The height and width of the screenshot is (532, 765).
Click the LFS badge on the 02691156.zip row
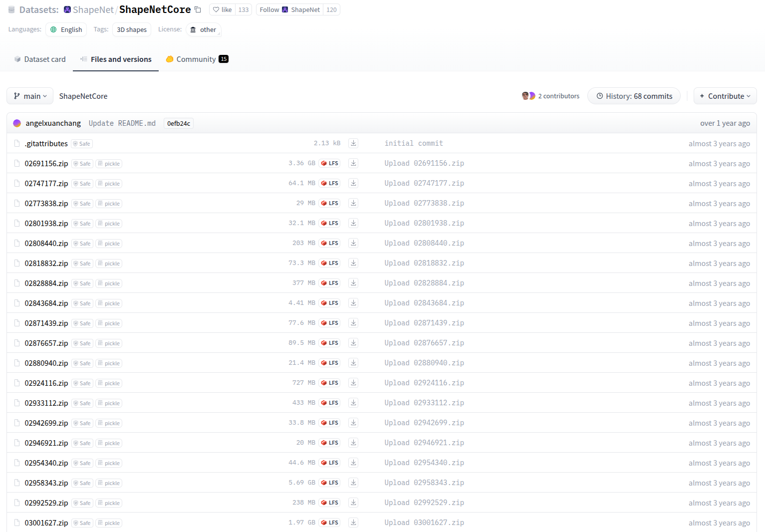coord(330,163)
